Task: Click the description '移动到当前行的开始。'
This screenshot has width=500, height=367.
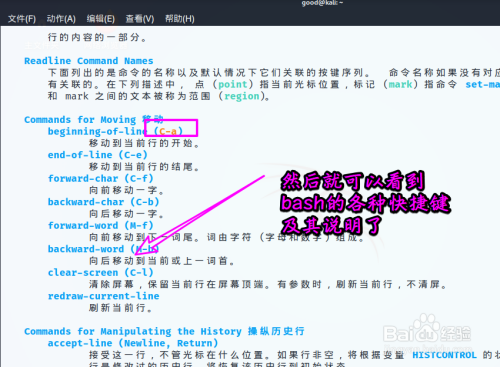Action: pyautogui.click(x=144, y=143)
